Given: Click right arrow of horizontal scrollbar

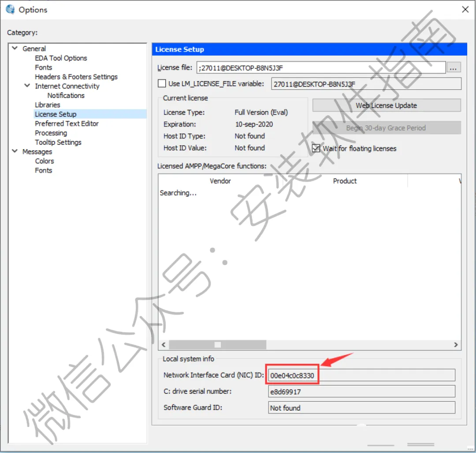Looking at the screenshot, I should click(x=455, y=345).
